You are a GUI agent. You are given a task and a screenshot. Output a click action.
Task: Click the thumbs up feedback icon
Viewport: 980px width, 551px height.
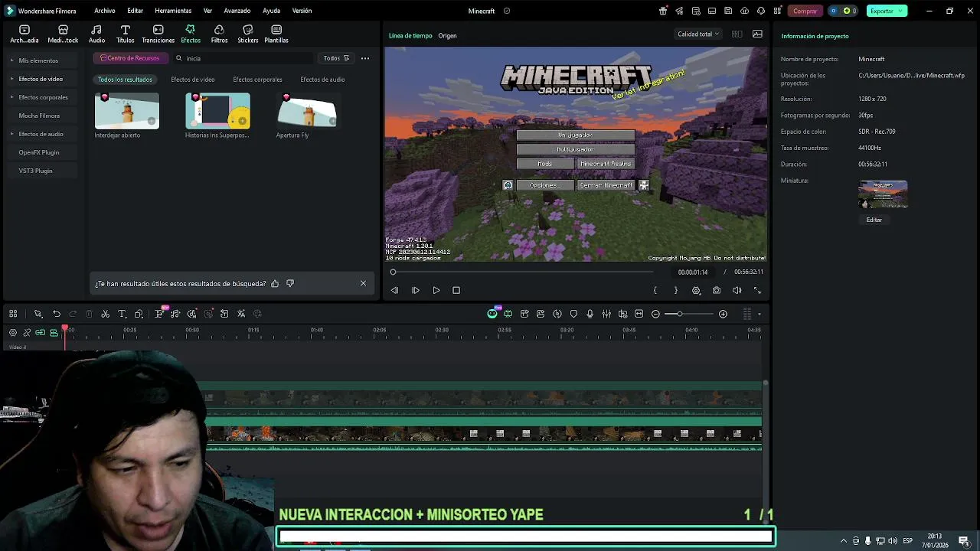point(275,283)
